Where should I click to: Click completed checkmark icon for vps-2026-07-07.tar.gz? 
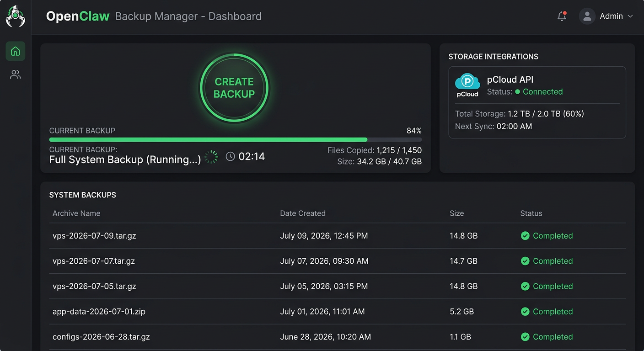[525, 261]
